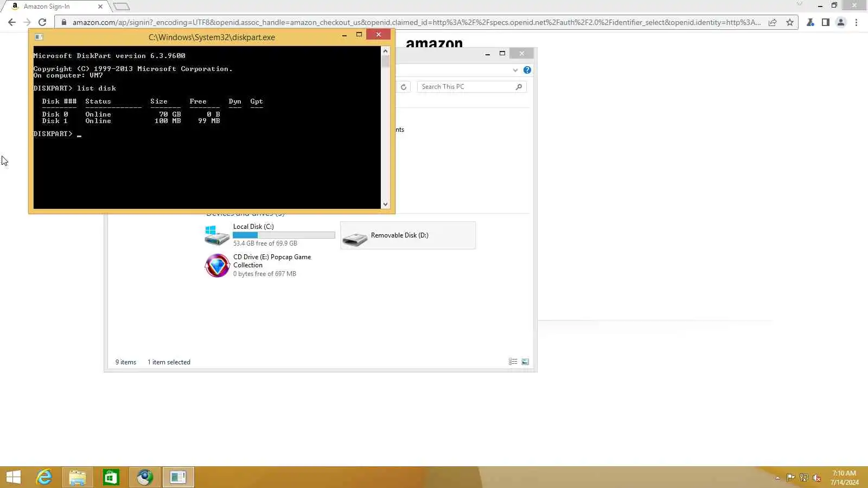Switch File Explorer to large icons view
This screenshot has height=488, width=868.
(x=525, y=362)
